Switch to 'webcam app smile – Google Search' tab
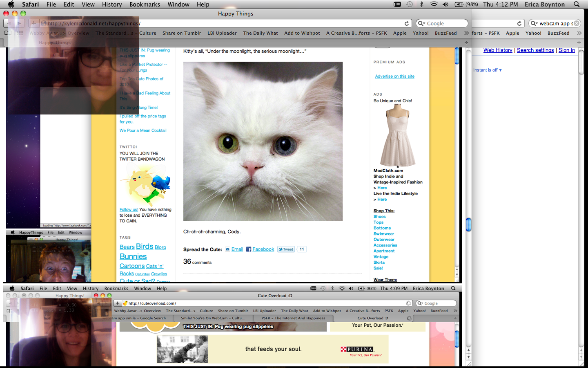The height and width of the screenshot is (368, 588). (134, 318)
